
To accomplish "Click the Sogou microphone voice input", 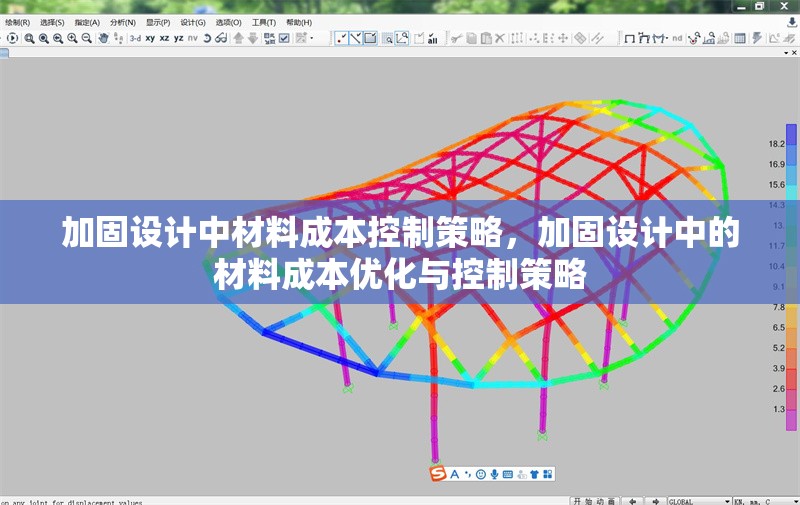I will (494, 474).
